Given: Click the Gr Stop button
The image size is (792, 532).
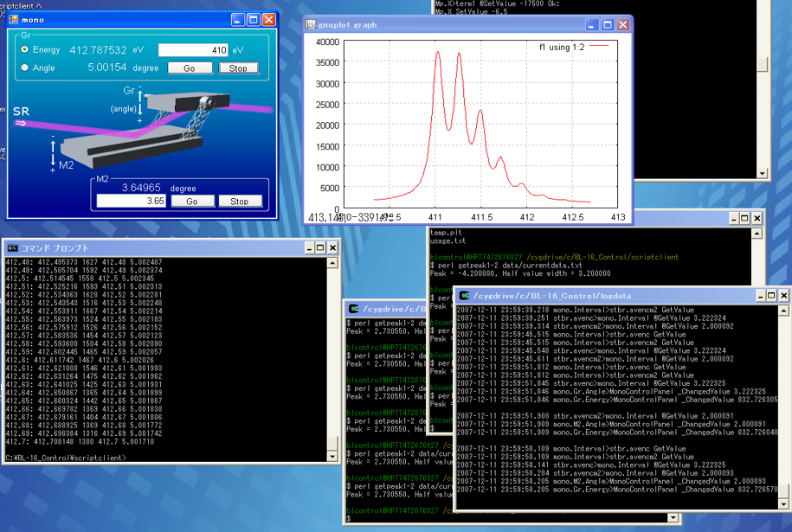Looking at the screenshot, I should click(238, 67).
